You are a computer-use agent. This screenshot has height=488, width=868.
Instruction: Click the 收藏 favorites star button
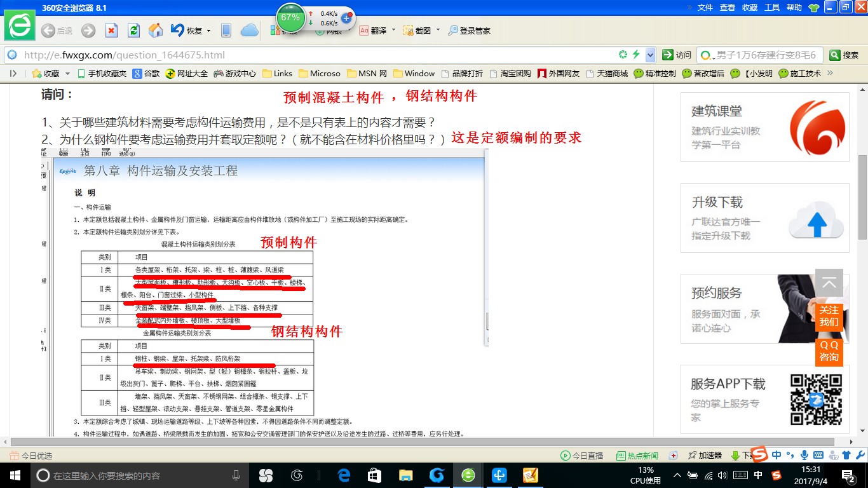pyautogui.click(x=46, y=73)
